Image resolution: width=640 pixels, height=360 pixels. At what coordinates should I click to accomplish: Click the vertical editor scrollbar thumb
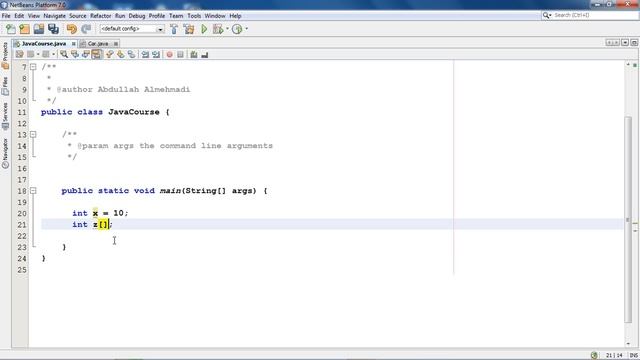tap(628, 219)
